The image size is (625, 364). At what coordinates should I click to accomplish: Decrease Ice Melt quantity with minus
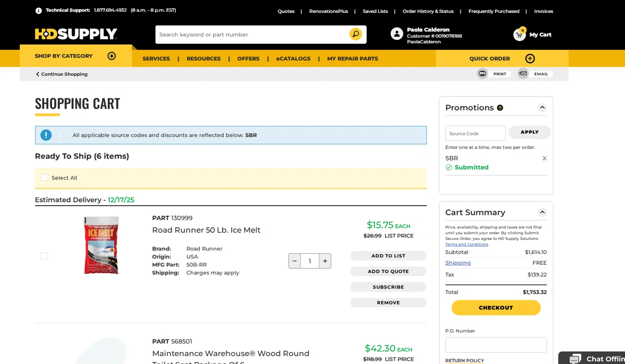click(x=295, y=261)
